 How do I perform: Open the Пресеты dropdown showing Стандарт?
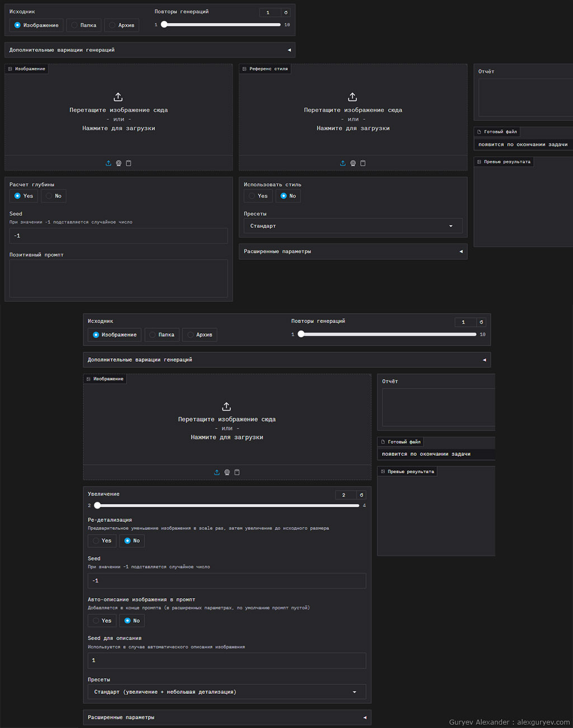tap(353, 226)
